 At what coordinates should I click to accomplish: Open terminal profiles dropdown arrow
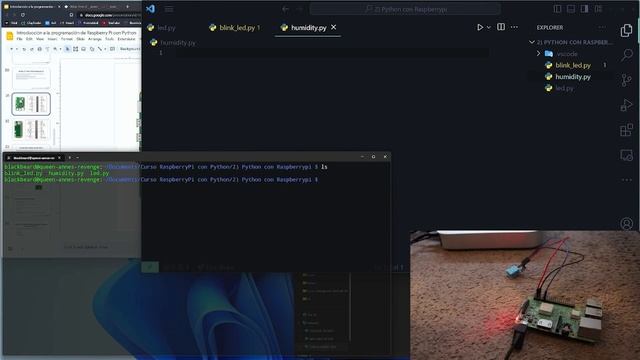tap(78, 158)
